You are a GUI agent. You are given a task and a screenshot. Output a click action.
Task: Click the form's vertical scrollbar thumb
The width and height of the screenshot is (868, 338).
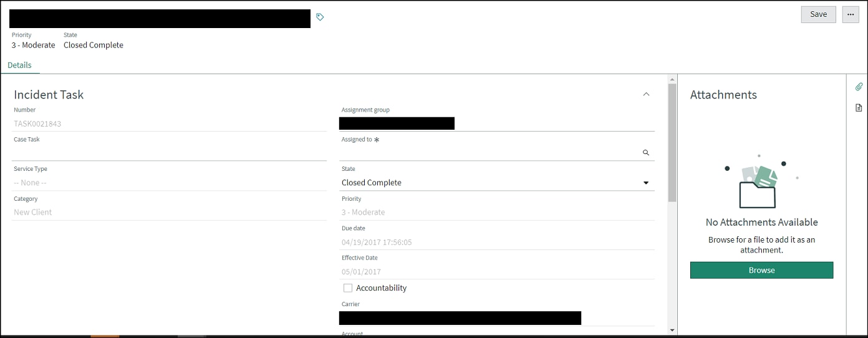point(672,142)
